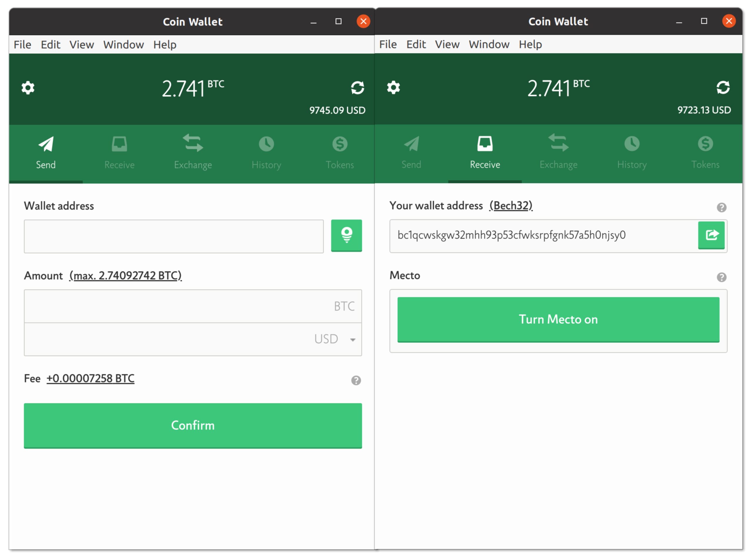Open Help menu in left window
Viewport: 753px width, 560px height.
tap(165, 44)
